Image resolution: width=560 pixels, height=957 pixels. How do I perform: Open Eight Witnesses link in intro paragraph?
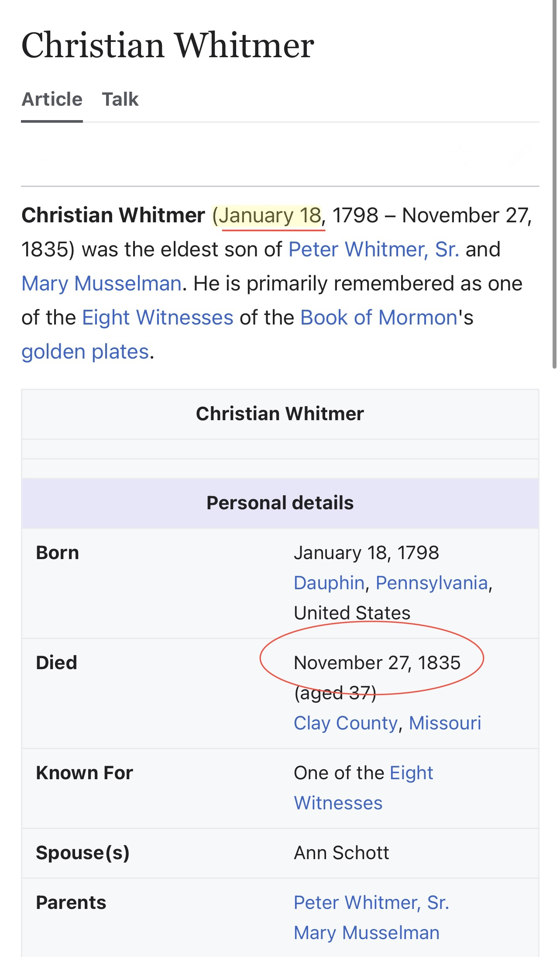[158, 318]
